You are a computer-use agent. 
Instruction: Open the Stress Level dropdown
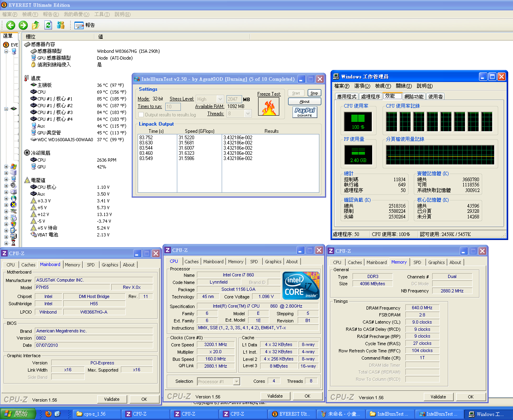[x=220, y=99]
